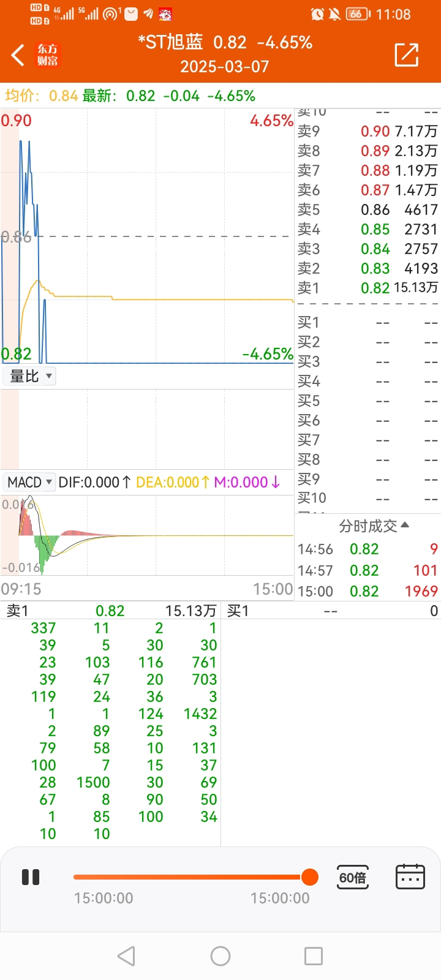Click queue order 761

204,662
